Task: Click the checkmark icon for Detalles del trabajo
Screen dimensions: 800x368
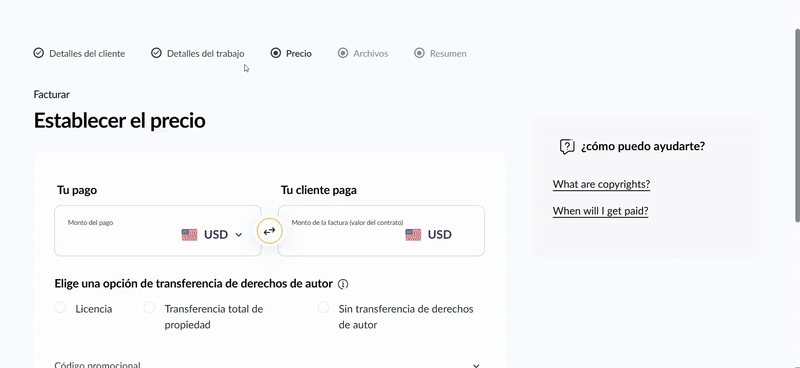Action: (156, 53)
